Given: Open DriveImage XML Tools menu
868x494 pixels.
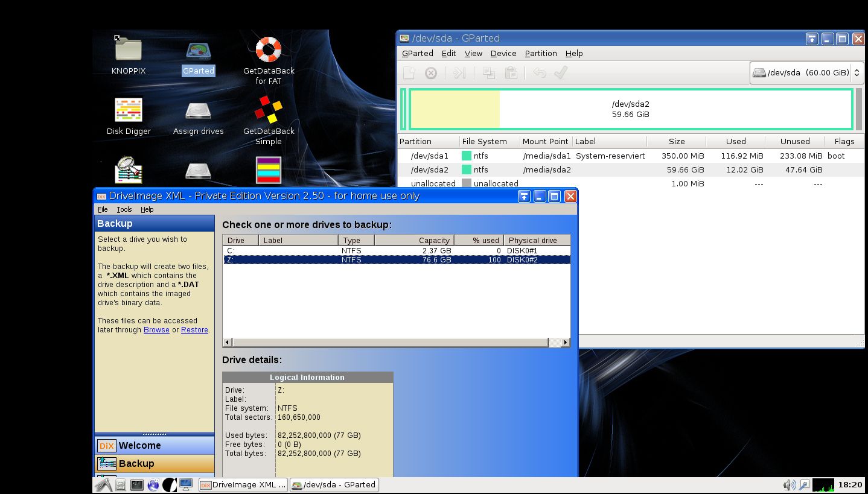Looking at the screenshot, I should 124,209.
